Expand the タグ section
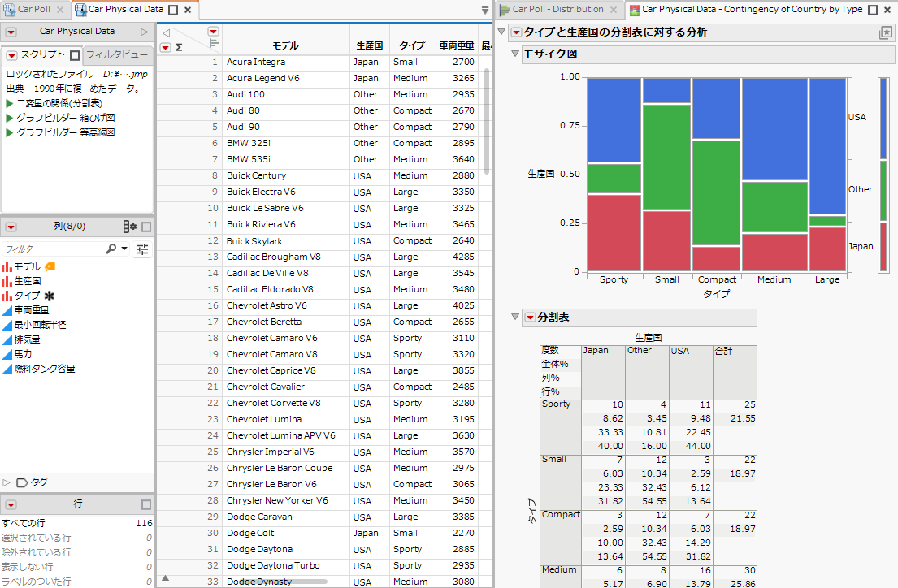The image size is (898, 588). [7, 482]
